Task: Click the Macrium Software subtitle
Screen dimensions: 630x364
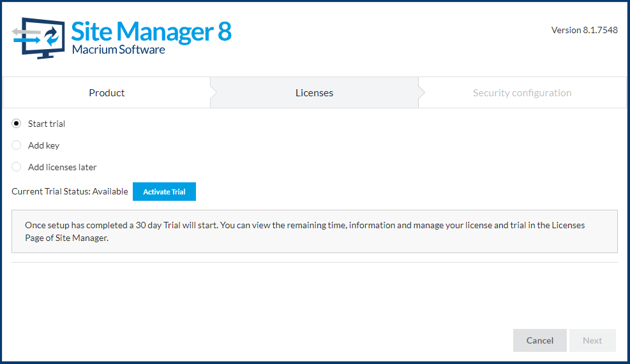Action: tap(119, 50)
